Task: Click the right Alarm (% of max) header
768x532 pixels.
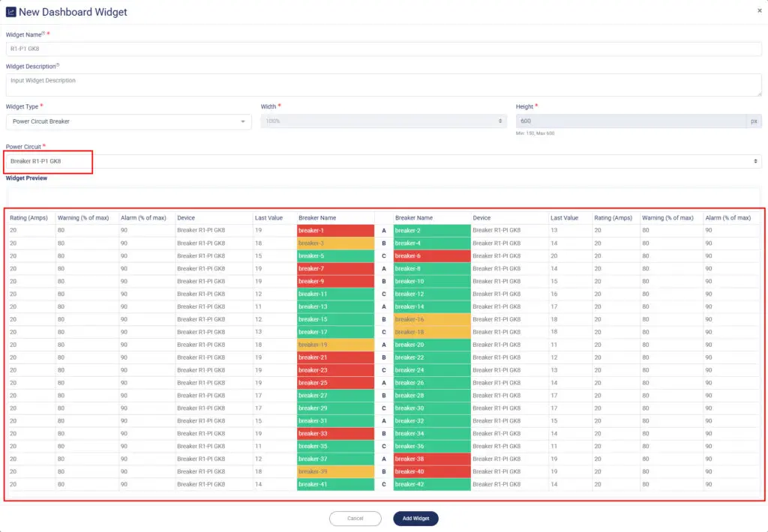Action: pos(727,218)
